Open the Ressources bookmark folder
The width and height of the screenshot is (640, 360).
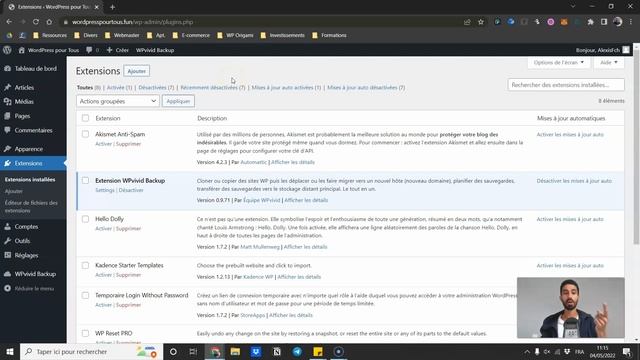click(50, 36)
